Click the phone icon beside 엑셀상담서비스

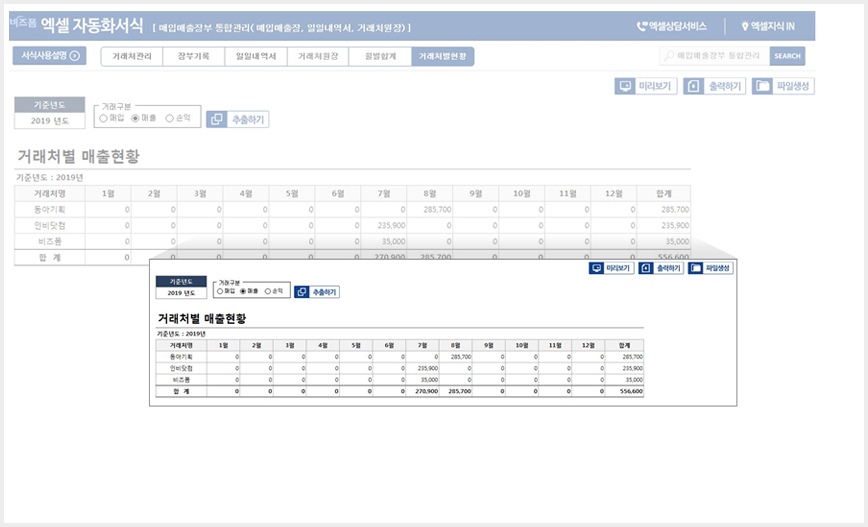pyautogui.click(x=642, y=26)
